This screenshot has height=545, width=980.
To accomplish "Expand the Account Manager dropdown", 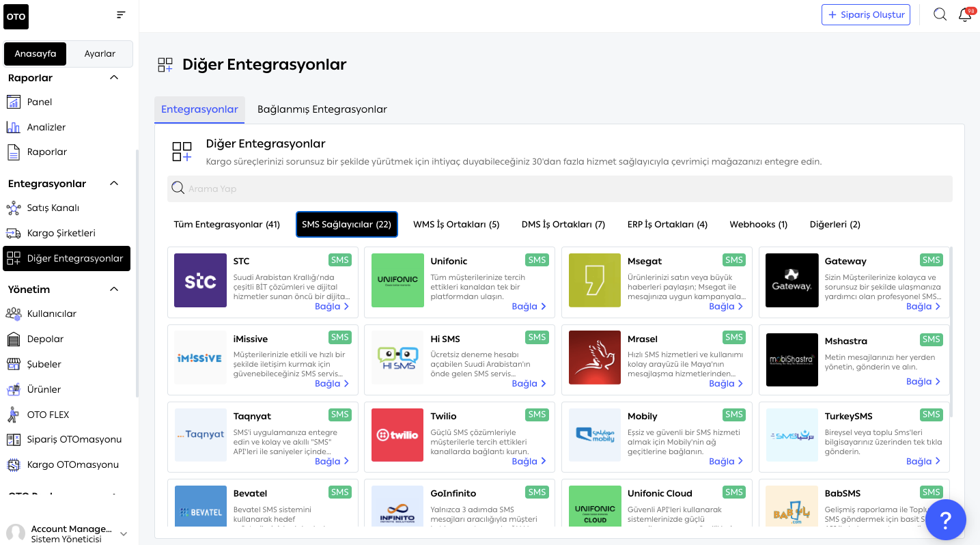I will pyautogui.click(x=124, y=534).
